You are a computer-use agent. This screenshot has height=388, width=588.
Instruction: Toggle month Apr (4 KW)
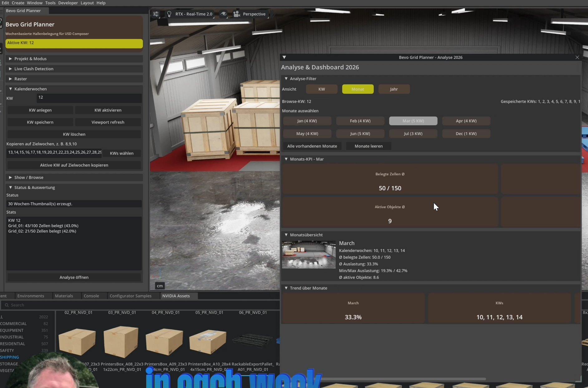point(466,121)
